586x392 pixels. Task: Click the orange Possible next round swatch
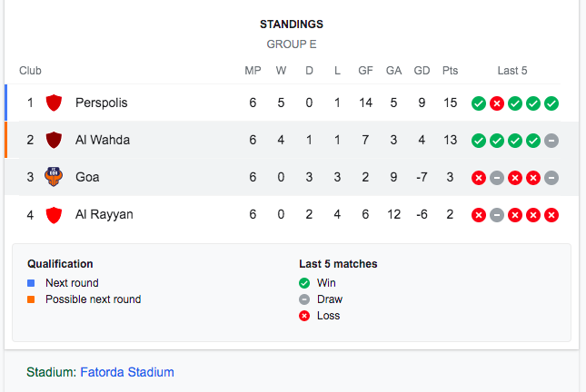[31, 299]
